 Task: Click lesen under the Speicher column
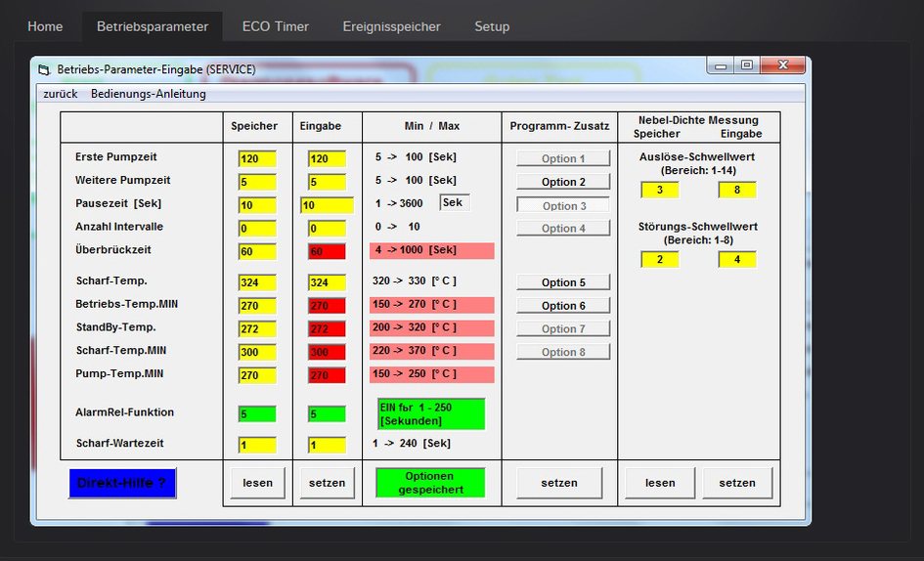[x=257, y=483]
